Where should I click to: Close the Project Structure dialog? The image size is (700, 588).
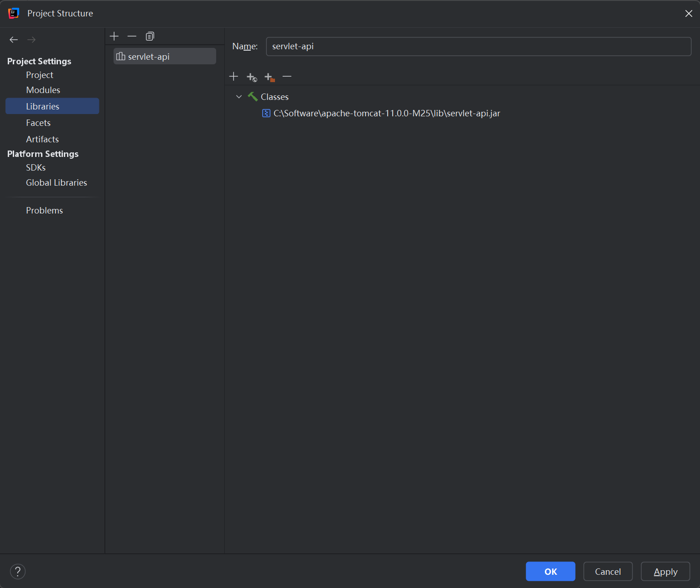[689, 13]
